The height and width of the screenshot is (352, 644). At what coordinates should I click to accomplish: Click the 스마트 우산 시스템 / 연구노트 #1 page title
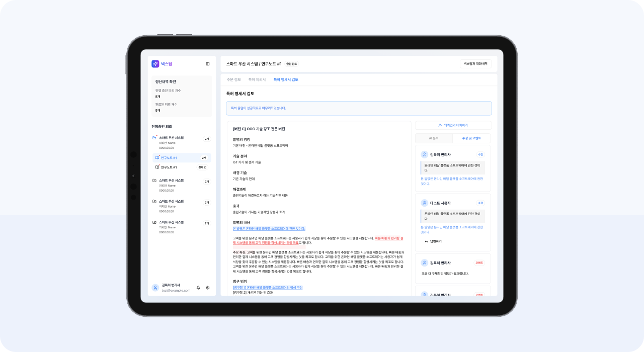(254, 64)
